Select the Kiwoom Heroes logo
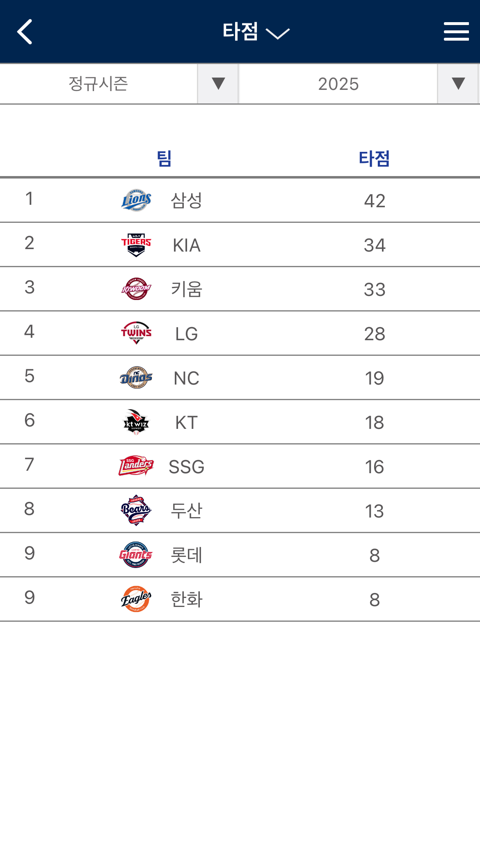The image size is (480, 868). pos(136,289)
